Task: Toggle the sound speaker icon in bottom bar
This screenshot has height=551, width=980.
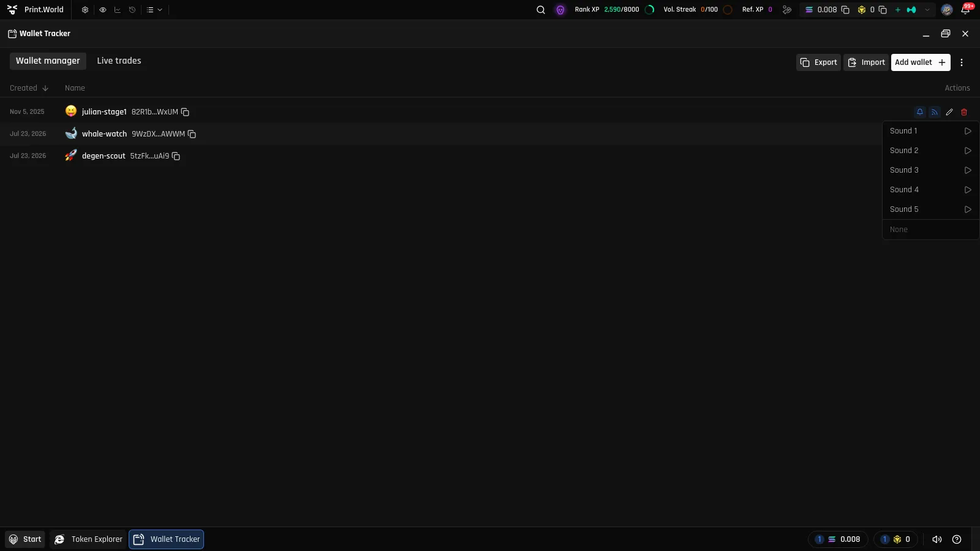Action: tap(937, 539)
